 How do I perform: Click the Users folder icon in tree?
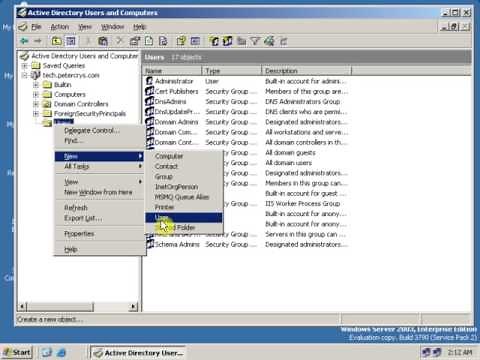point(47,123)
